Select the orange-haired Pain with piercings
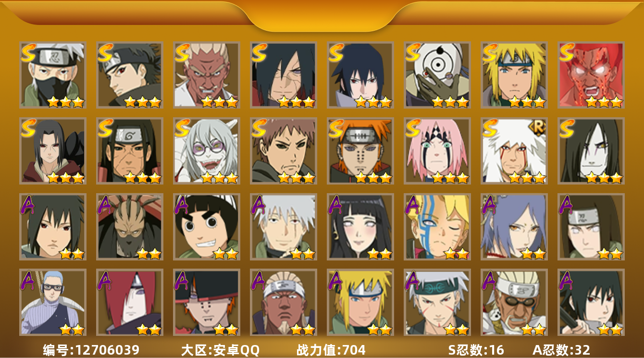 point(360,150)
